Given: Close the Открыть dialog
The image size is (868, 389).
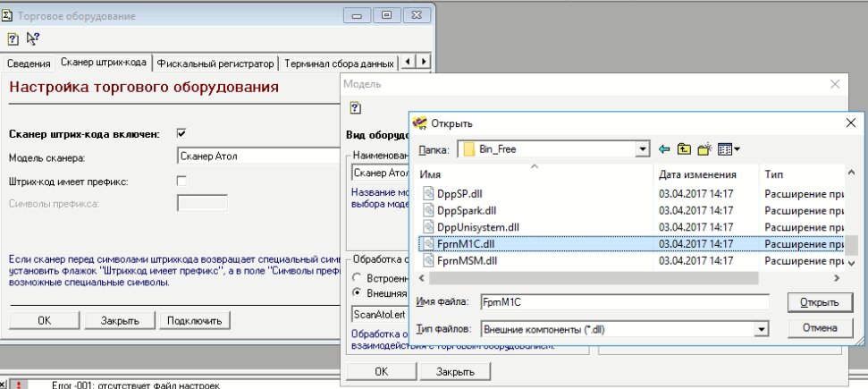Looking at the screenshot, I should [851, 123].
